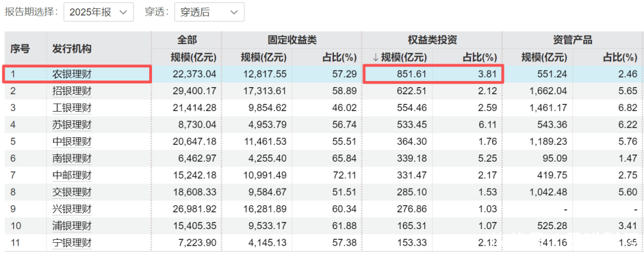Select the 20,647.18 total scale cell

point(194,141)
